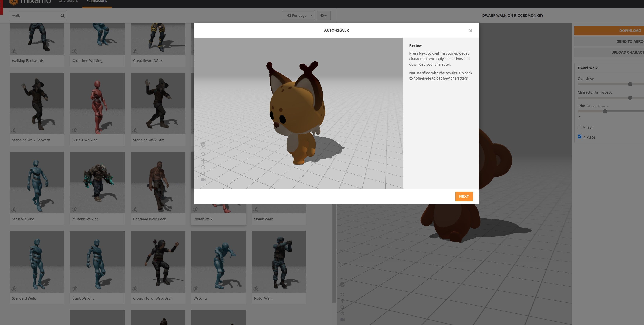The image size is (644, 325).
Task: Select the Standing Walk Forward animation
Action: click(37, 109)
